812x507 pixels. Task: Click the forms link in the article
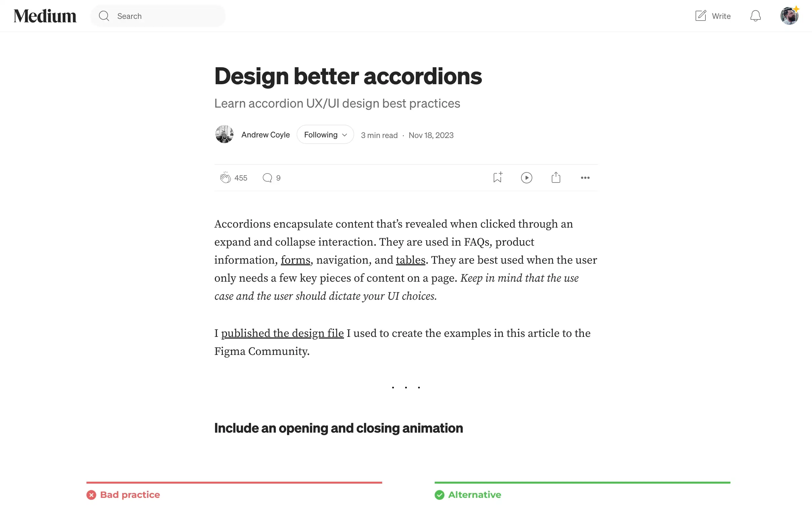coord(295,260)
